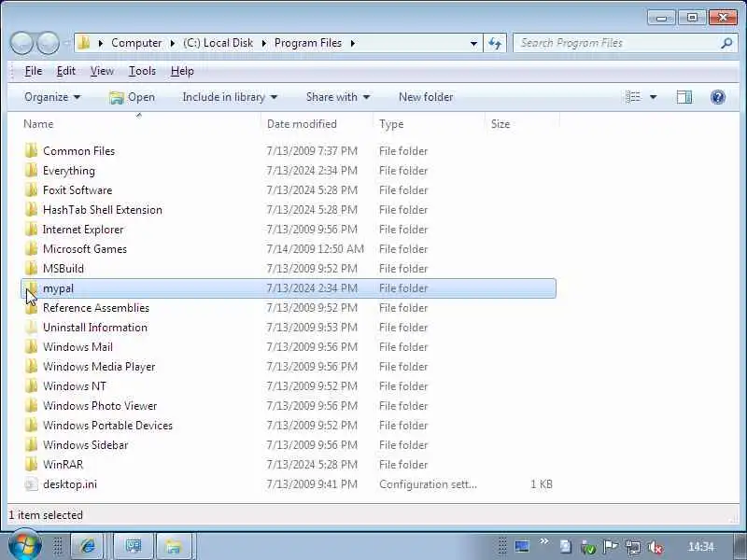Click the New folder button
This screenshot has width=747, height=560.
(x=426, y=97)
